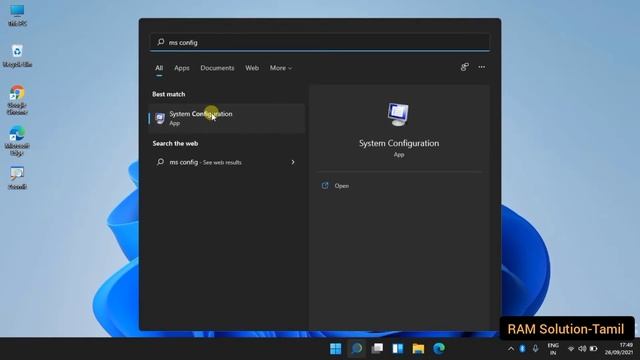Expand web results chevron arrow
The width and height of the screenshot is (640, 360).
point(293,162)
